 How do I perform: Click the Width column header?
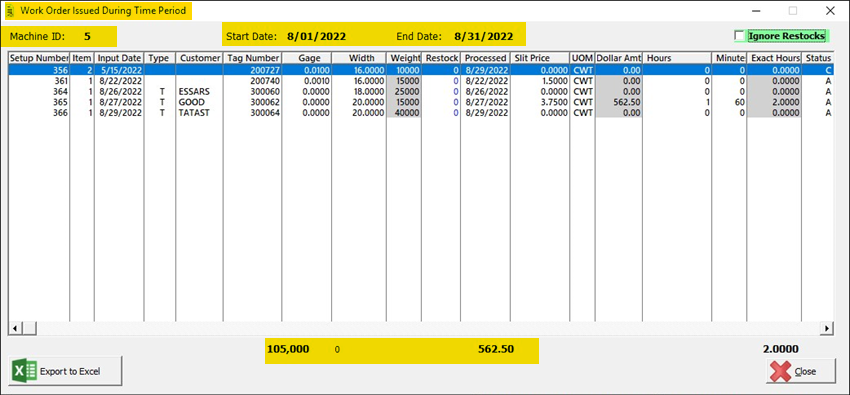point(359,58)
